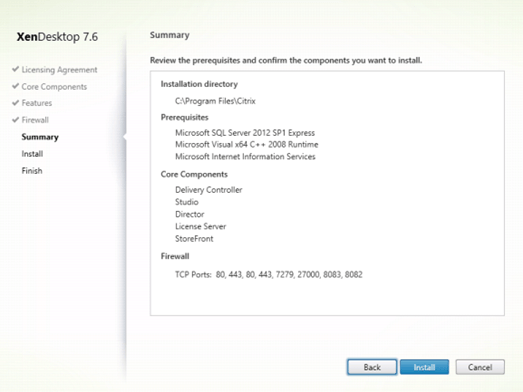Select the Director entry
523x392 pixels.
(189, 214)
